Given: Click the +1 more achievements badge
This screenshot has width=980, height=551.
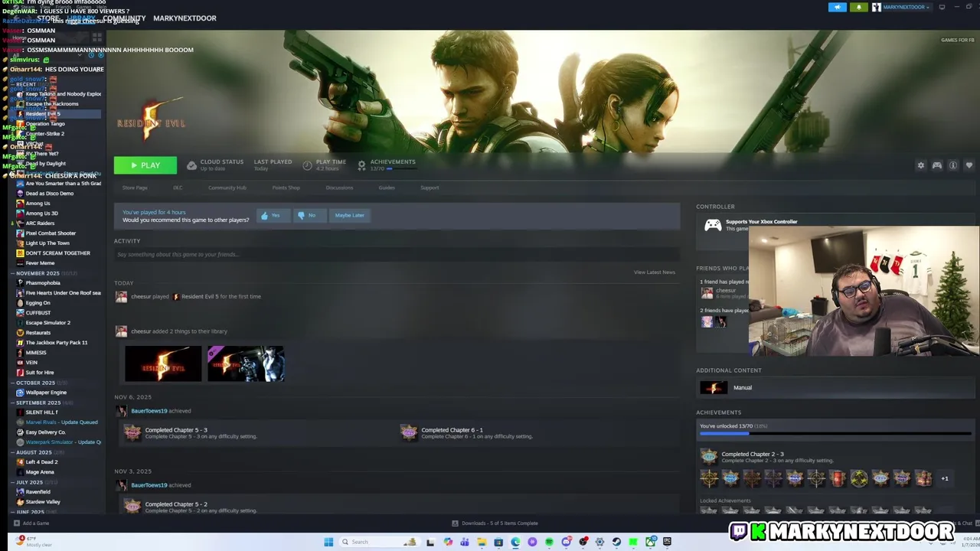Looking at the screenshot, I should (x=944, y=479).
